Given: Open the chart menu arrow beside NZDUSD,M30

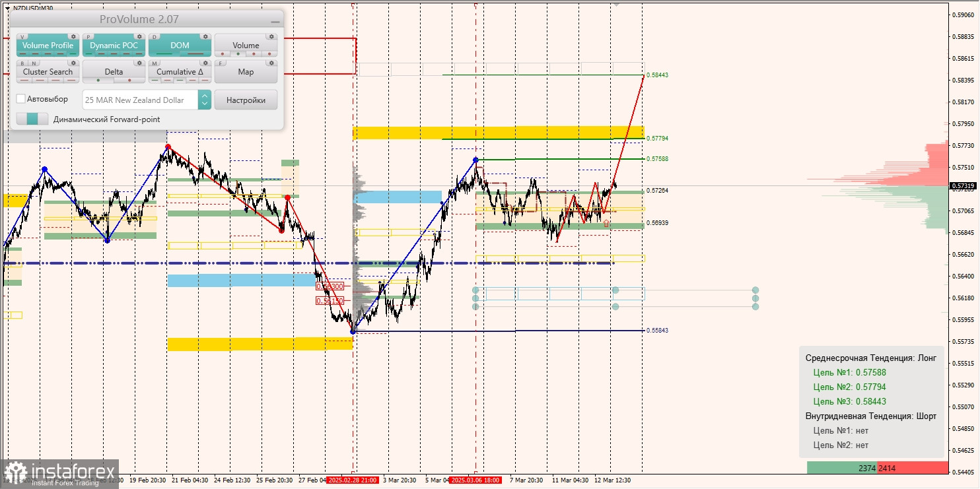Looking at the screenshot, I should (x=7, y=8).
